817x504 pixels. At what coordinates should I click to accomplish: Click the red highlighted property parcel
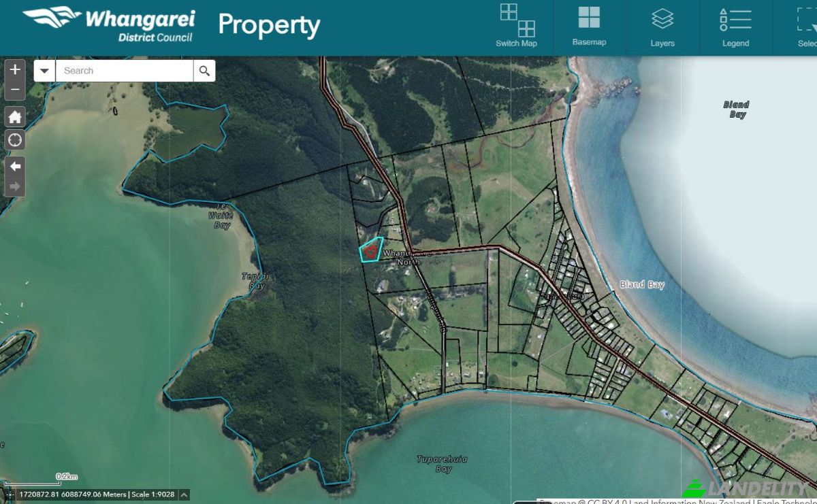coord(370,250)
